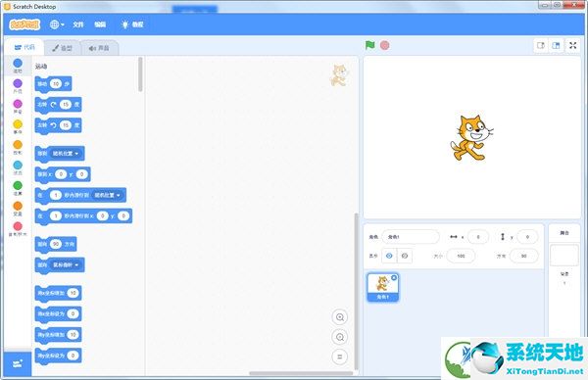Edit the 15 value in the turn clockwise block
The image size is (588, 380).
[66, 105]
